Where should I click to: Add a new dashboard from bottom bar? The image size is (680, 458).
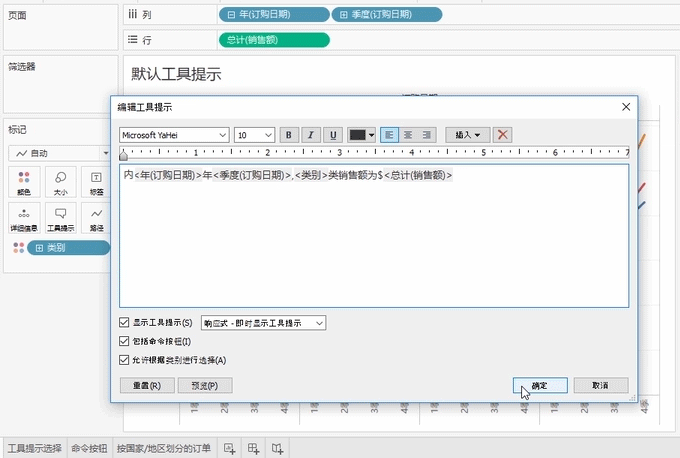point(254,448)
